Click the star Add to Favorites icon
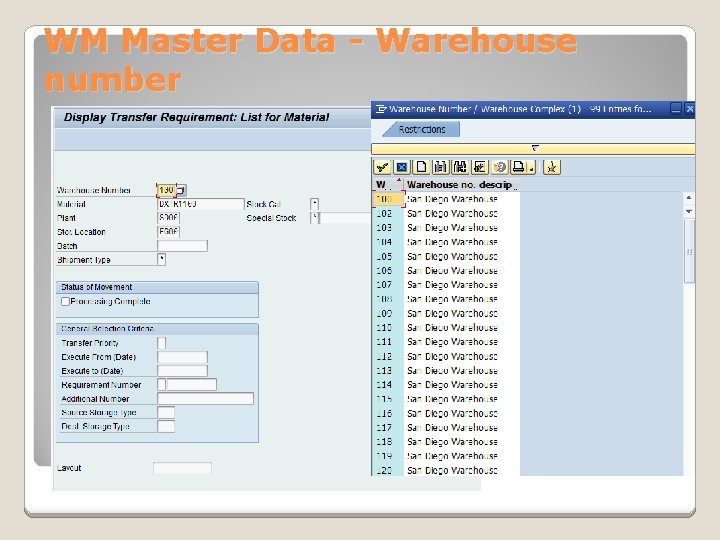This screenshot has height=540, width=720. [551, 167]
